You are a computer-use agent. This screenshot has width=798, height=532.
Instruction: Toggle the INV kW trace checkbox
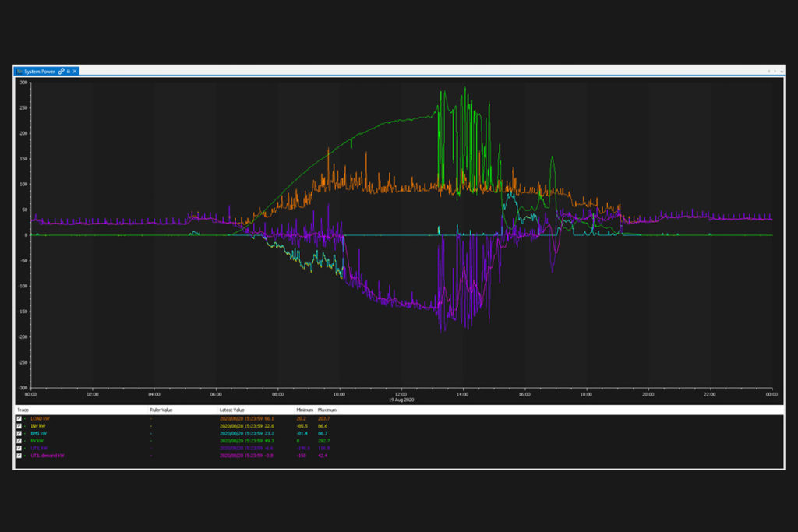[19, 426]
